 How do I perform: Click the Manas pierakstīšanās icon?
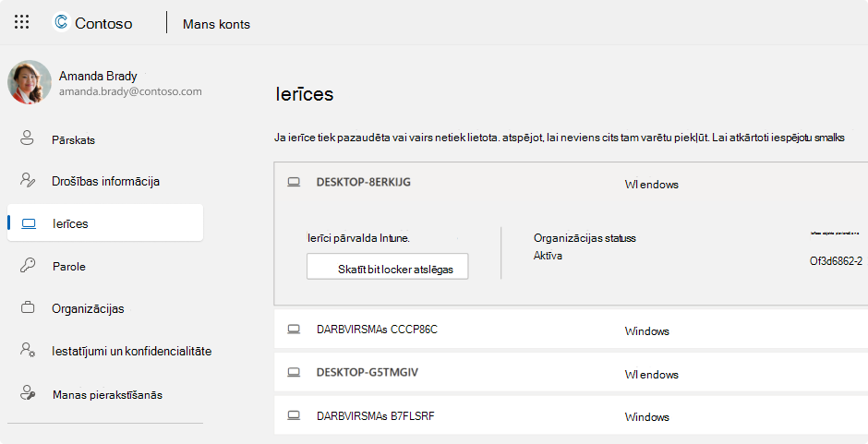(28, 393)
